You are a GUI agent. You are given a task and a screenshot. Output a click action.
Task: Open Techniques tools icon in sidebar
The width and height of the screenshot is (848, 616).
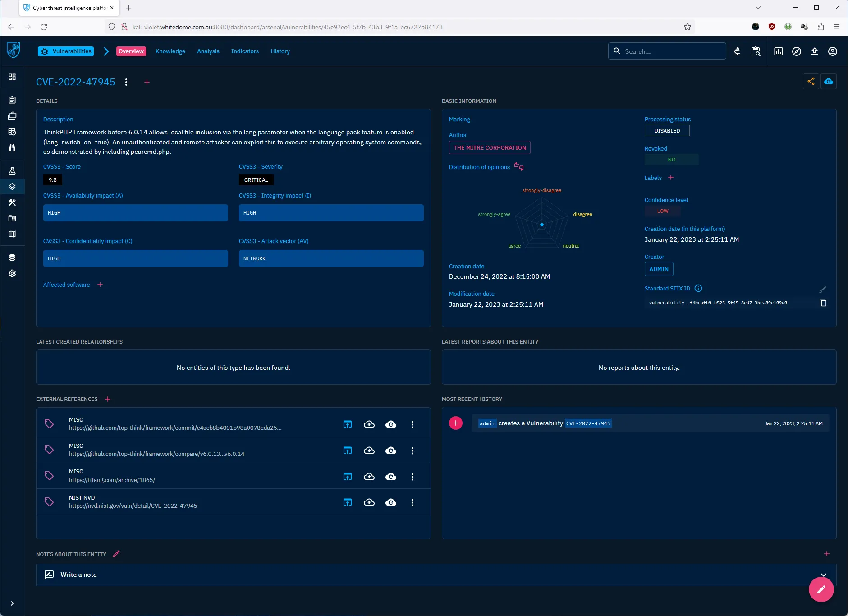[x=12, y=202]
